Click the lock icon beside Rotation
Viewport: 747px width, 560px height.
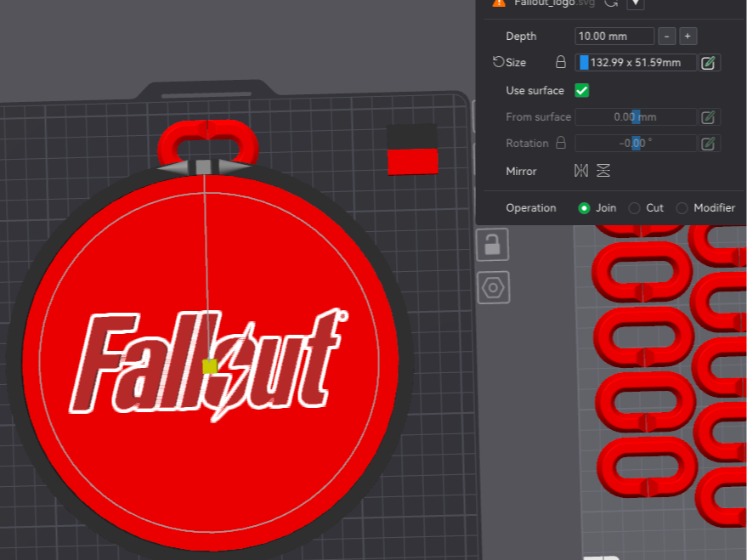pyautogui.click(x=560, y=143)
